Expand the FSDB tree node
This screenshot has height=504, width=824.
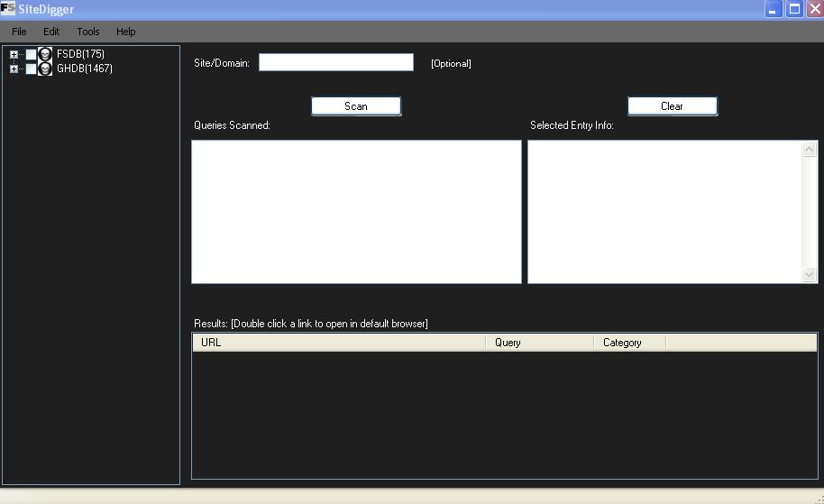[14, 54]
